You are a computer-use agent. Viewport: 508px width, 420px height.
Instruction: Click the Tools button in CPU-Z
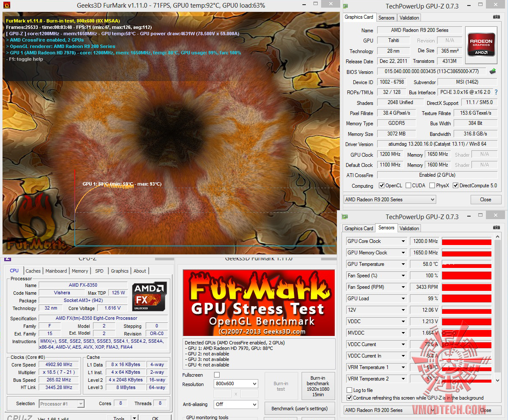point(119,418)
